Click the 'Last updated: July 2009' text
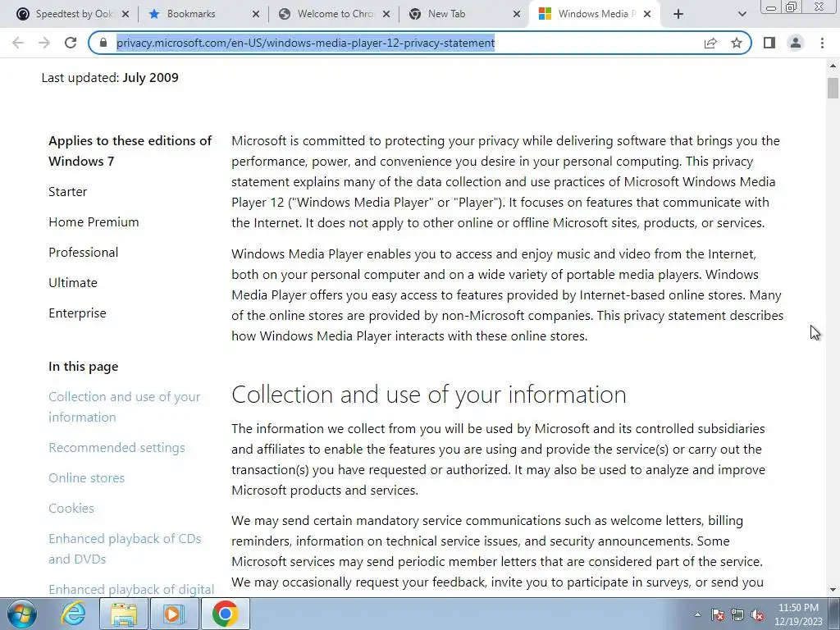840x630 pixels. coord(110,78)
